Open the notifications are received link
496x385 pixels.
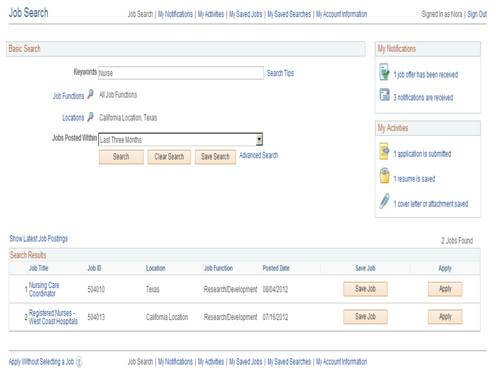(x=423, y=97)
